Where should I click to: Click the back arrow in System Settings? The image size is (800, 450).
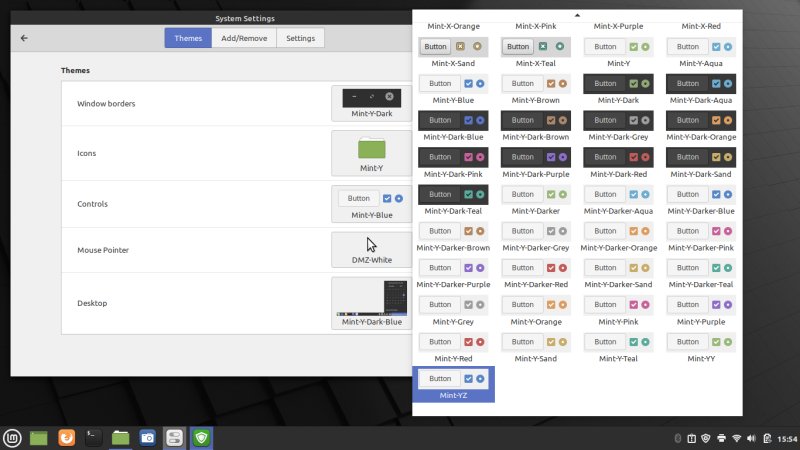pos(24,38)
